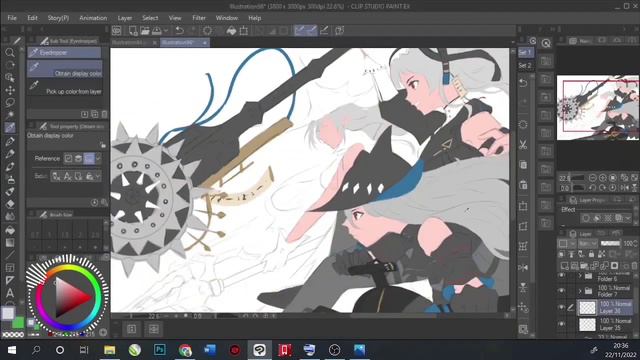The height and width of the screenshot is (360, 640).
Task: Click the main drawing color swatch
Action: coord(7,313)
